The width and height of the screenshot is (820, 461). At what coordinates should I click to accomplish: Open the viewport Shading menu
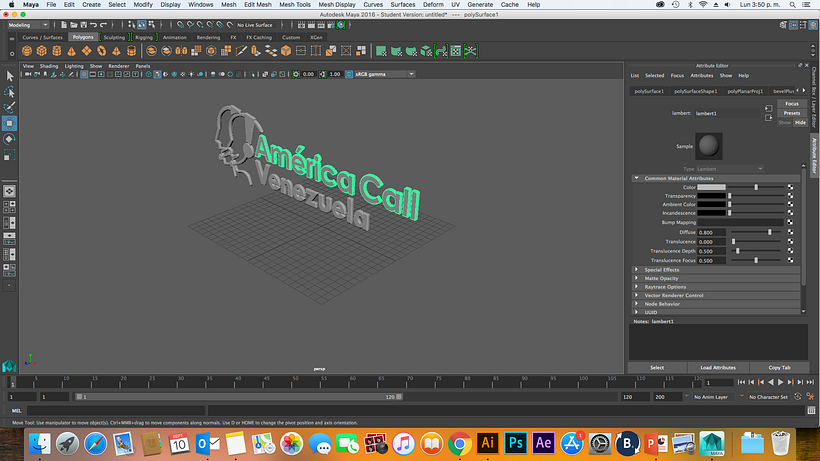click(49, 66)
